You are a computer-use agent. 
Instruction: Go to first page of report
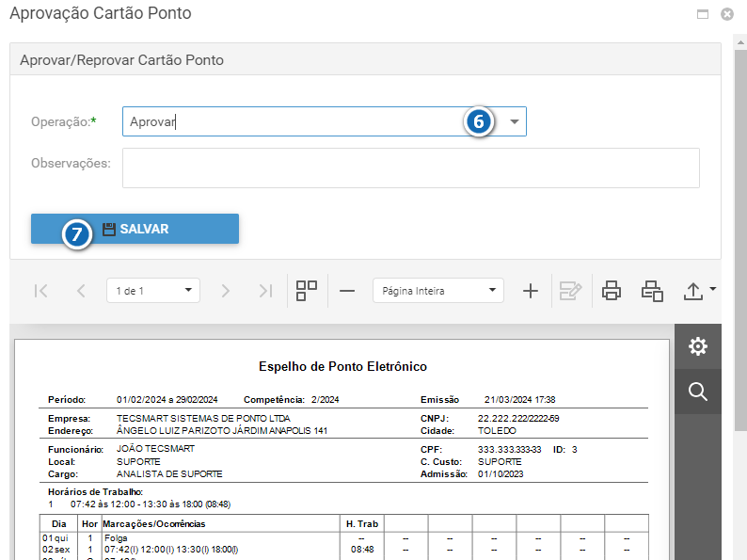[x=41, y=291]
